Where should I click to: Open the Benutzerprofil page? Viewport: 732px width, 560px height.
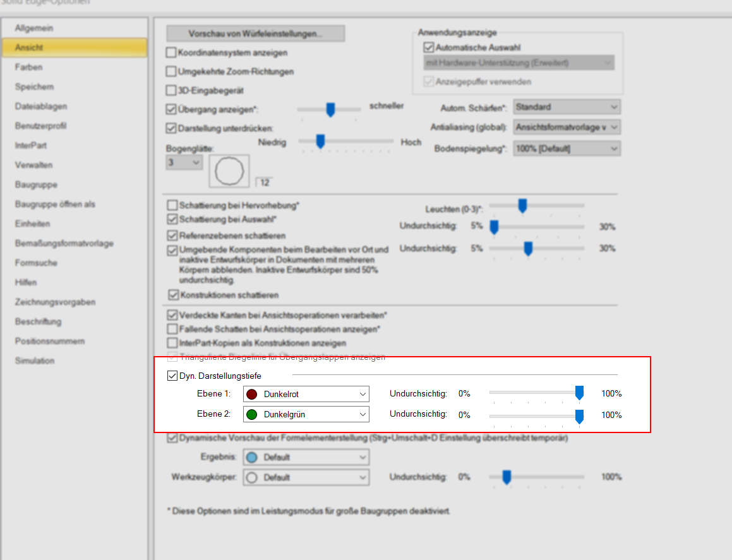pos(40,126)
